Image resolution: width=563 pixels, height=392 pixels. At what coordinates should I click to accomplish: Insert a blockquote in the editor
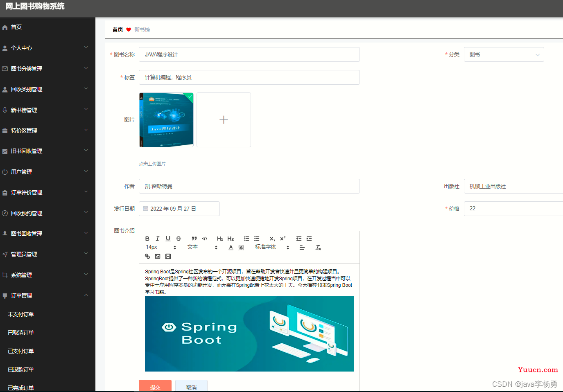(194, 239)
